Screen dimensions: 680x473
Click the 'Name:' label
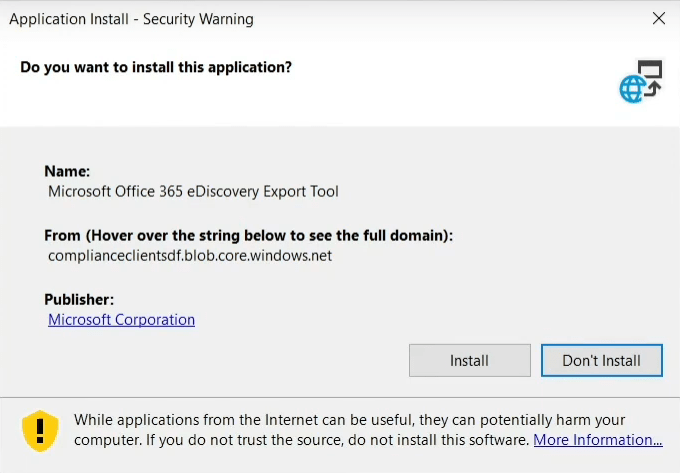click(67, 171)
